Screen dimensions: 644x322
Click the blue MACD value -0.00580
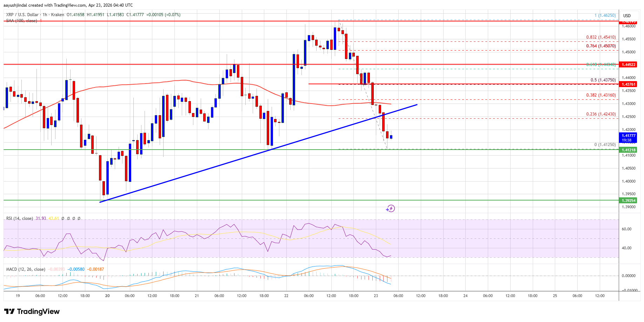click(x=77, y=269)
